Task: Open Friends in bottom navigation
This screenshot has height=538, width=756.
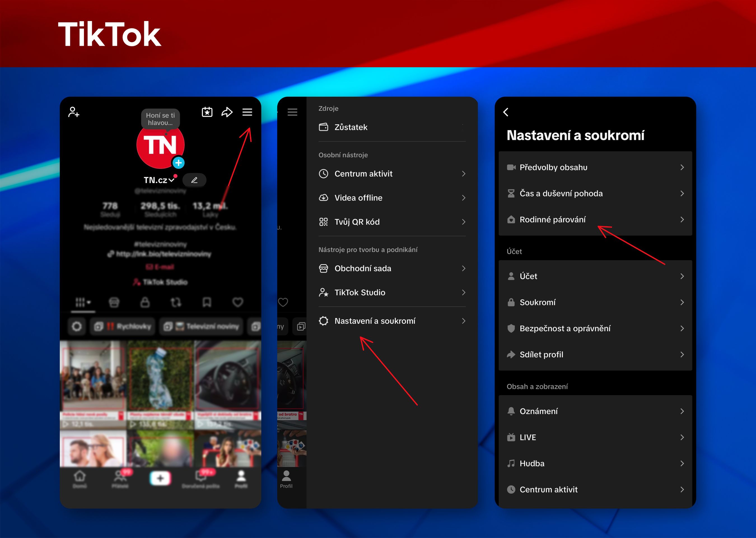Action: (x=120, y=479)
